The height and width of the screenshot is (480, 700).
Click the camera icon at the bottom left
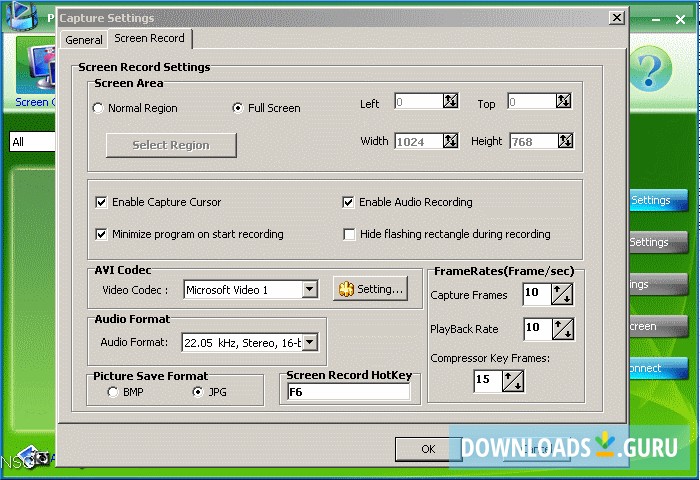point(34,458)
